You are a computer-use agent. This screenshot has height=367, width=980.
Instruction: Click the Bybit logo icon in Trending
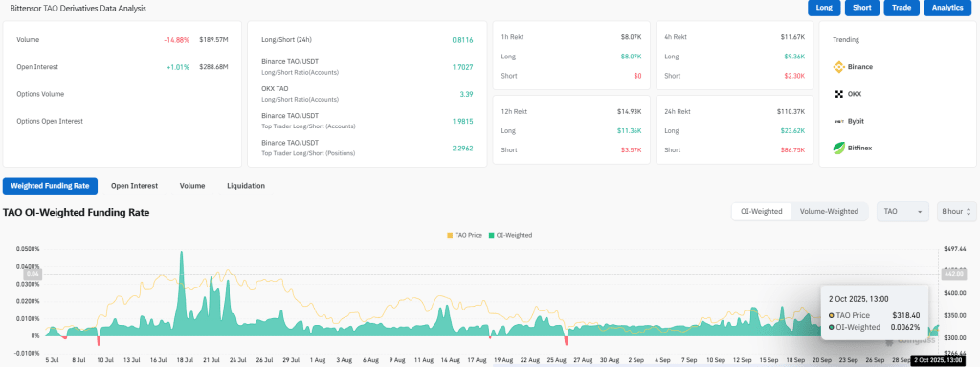[x=838, y=121]
